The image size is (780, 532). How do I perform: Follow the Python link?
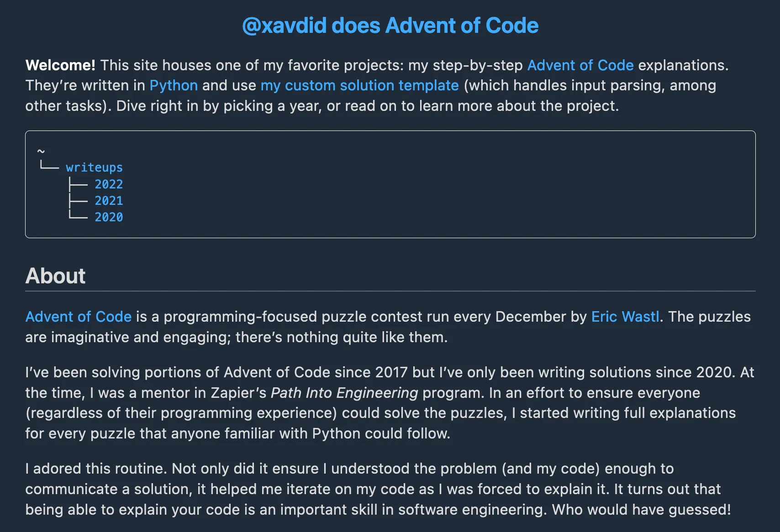[174, 85]
